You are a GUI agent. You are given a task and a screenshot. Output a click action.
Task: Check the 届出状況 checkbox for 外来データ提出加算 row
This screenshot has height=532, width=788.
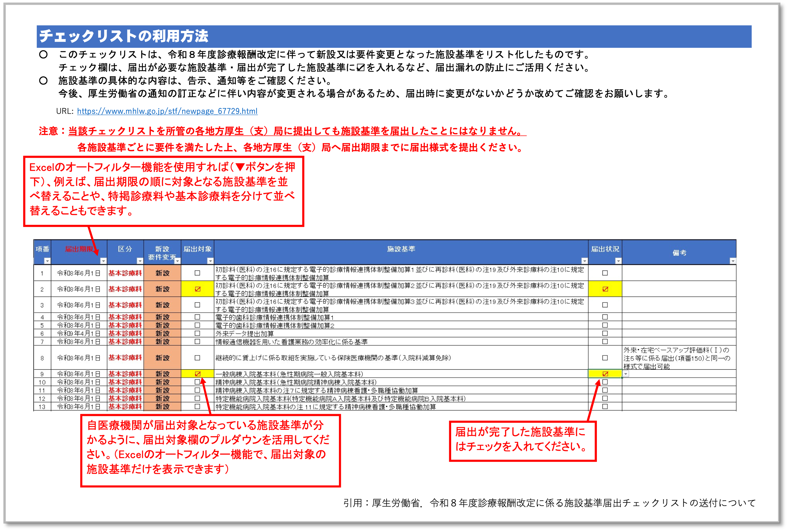605,333
